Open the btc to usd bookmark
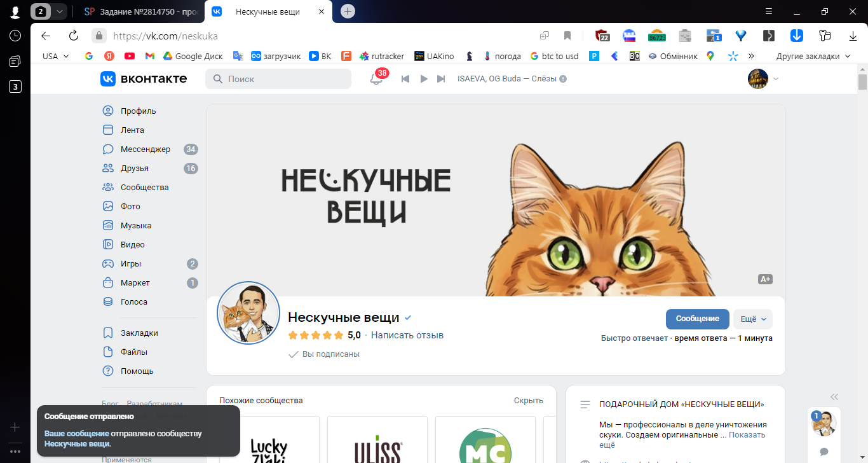The width and height of the screenshot is (868, 463). (x=554, y=56)
